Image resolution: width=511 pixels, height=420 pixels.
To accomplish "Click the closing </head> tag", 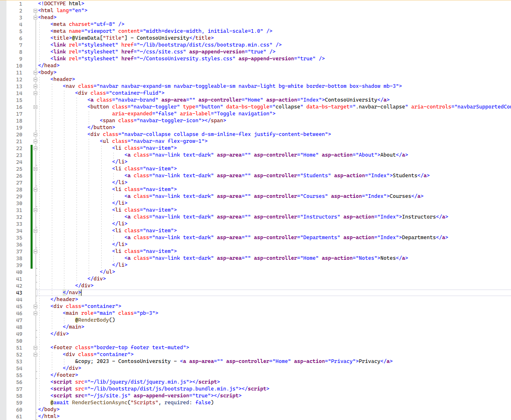I will [x=49, y=66].
